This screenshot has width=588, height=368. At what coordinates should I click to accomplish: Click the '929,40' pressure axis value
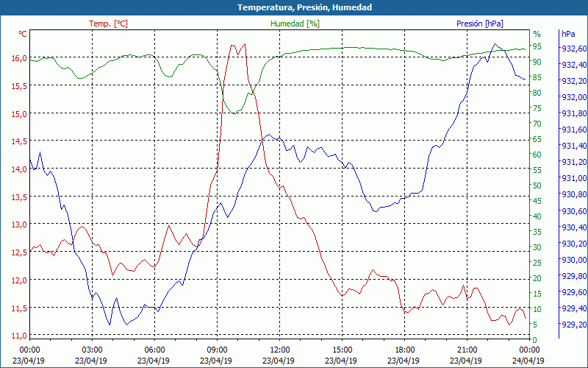574,308
